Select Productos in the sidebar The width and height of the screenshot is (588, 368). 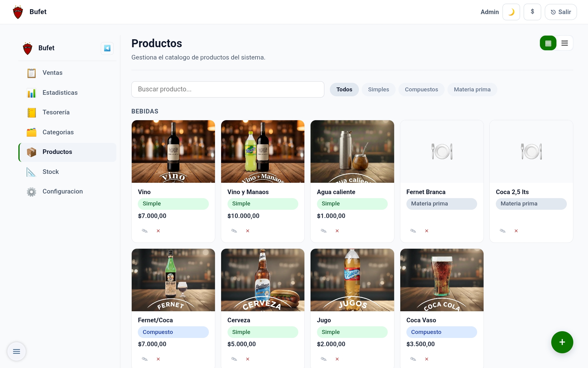coord(67,152)
